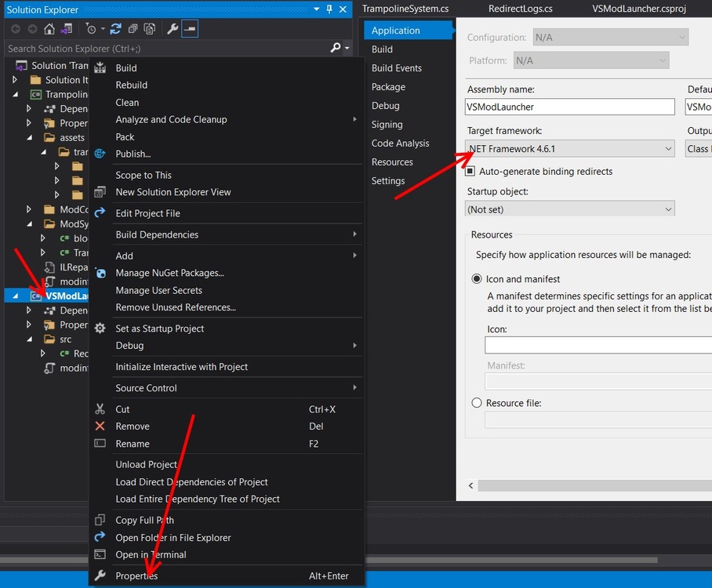This screenshot has width=712, height=588.
Task: Click the search magnifier icon in Solution Explorer
Action: pyautogui.click(x=336, y=49)
